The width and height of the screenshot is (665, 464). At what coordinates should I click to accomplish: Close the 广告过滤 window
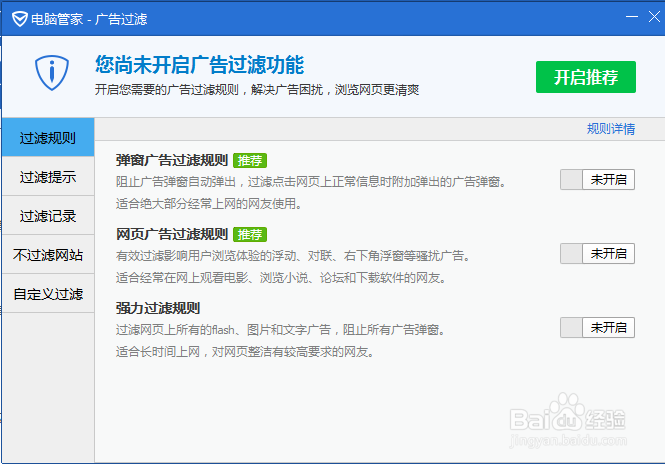point(654,17)
